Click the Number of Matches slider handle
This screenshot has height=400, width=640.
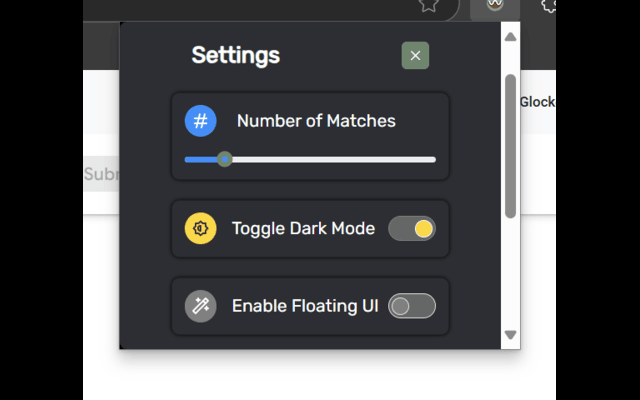[x=224, y=159]
